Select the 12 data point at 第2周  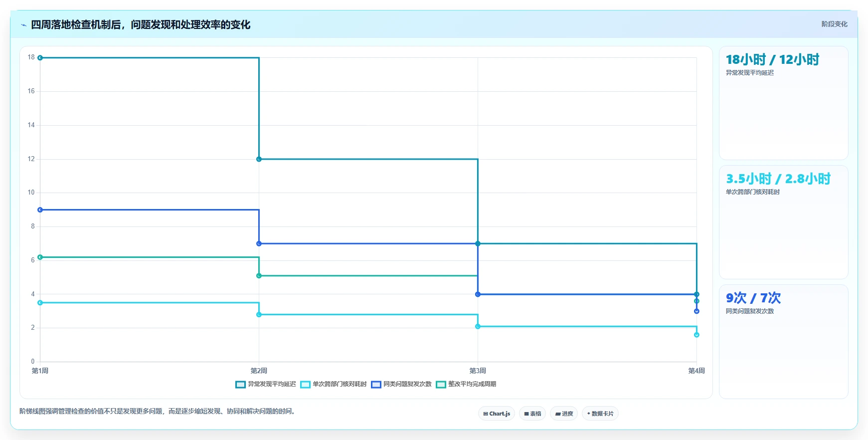pyautogui.click(x=259, y=159)
